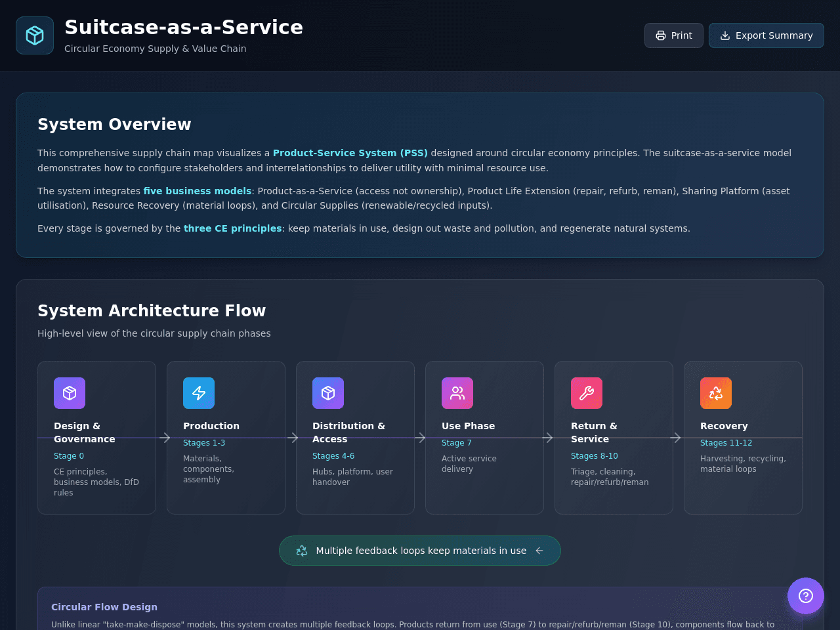
Task: Open the help question mark button
Action: tap(806, 596)
